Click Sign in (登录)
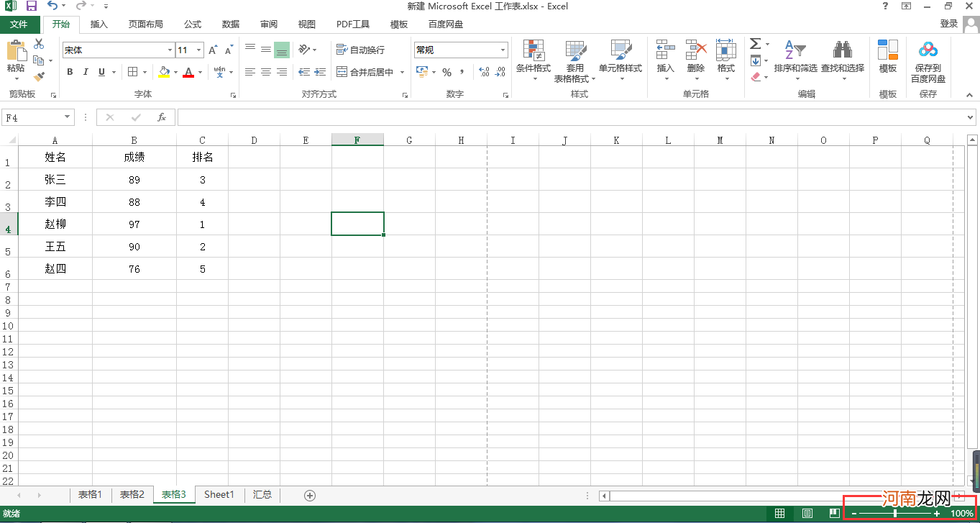This screenshot has height=523, width=980. 949,24
